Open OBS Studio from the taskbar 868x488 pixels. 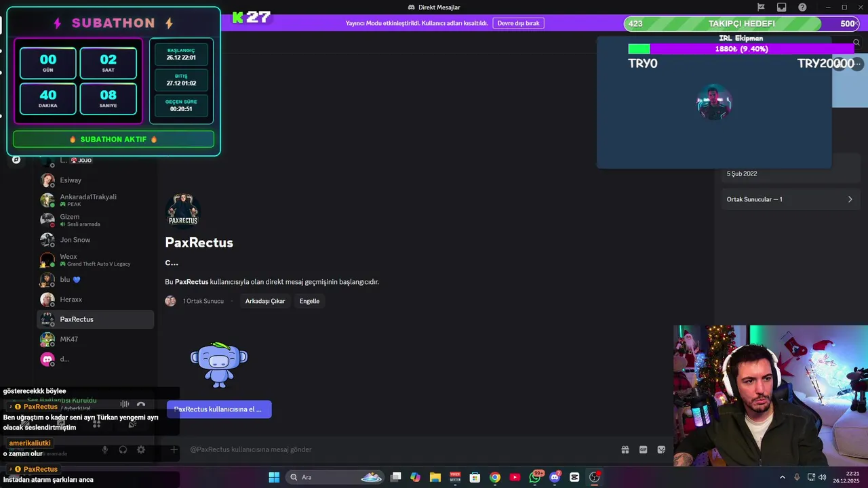pos(595,477)
